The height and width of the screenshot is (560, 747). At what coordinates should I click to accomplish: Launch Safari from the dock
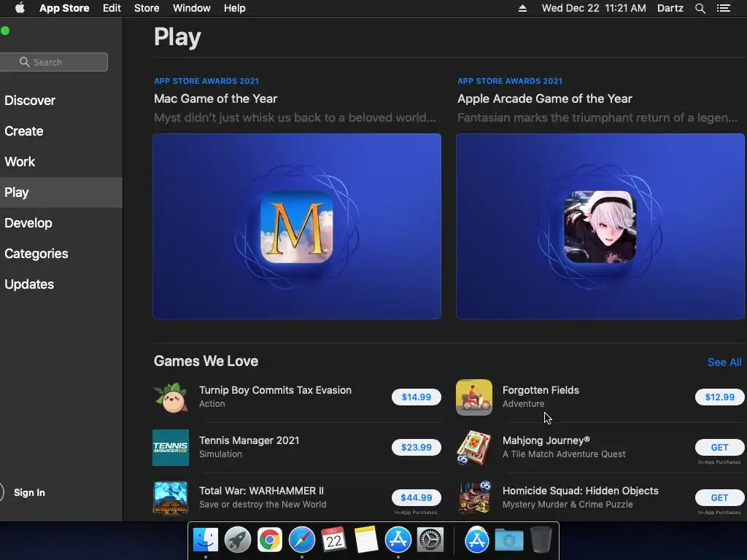coord(301,540)
